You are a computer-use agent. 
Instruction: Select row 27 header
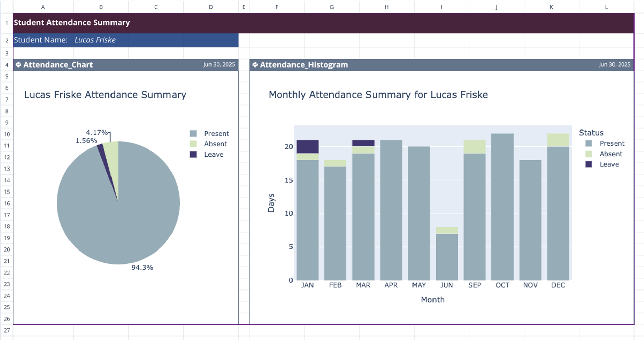tap(7, 330)
